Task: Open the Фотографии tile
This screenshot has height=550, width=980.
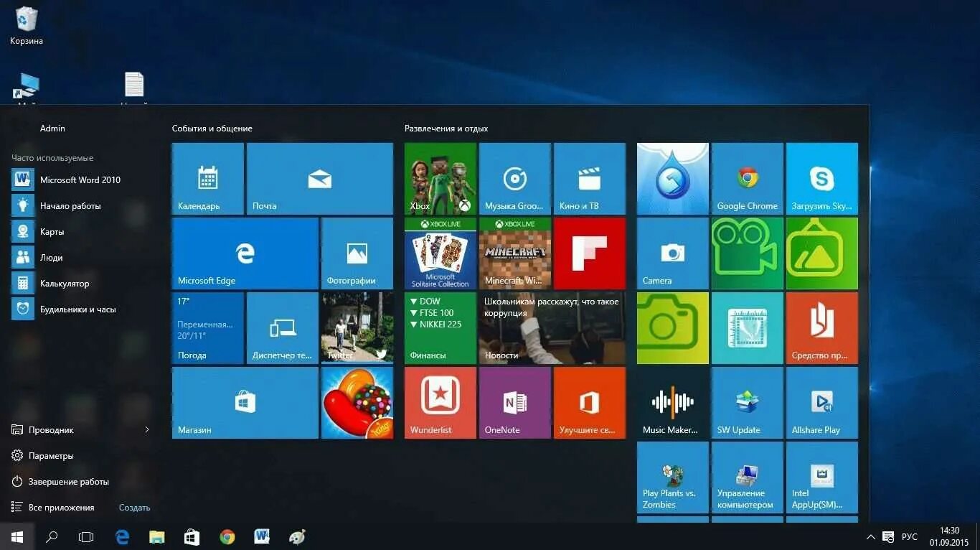Action: 357,253
